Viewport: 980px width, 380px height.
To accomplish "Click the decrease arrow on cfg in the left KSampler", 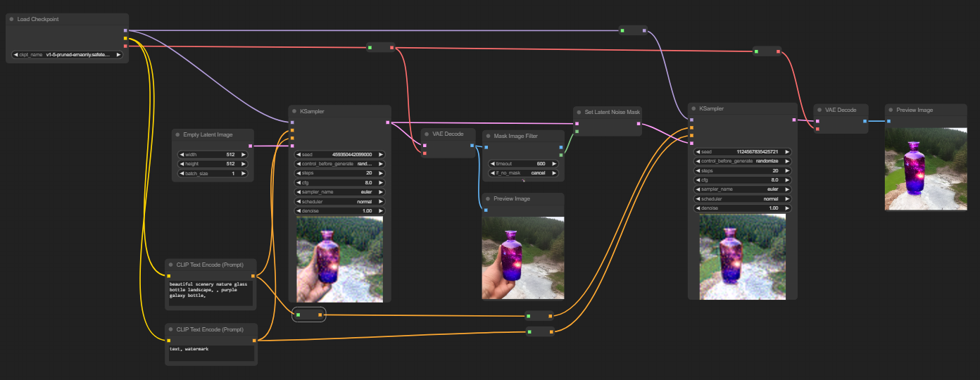I will pos(299,182).
